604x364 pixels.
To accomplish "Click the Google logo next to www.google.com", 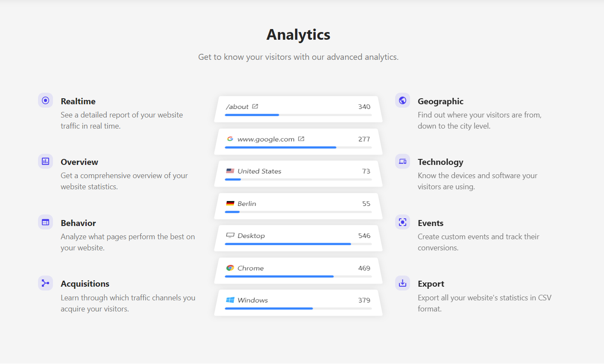I will (x=230, y=138).
